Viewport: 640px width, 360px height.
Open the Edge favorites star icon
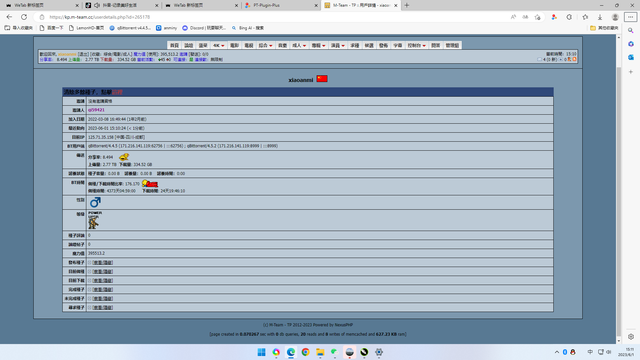pyautogui.click(x=585, y=17)
